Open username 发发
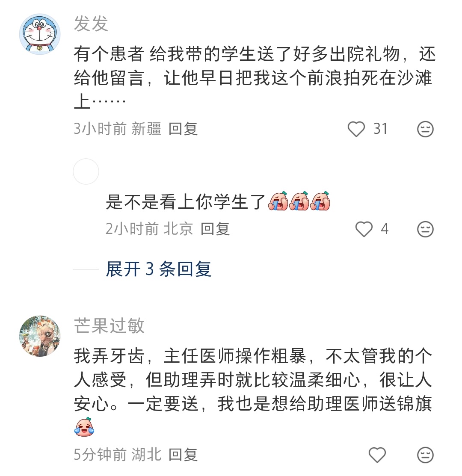462x476 pixels. click(91, 24)
